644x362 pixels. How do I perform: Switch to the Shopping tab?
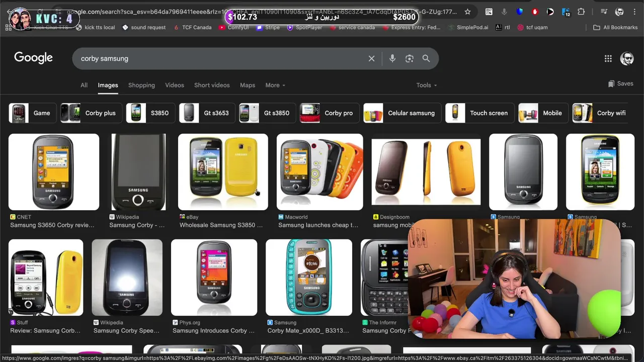pos(141,85)
